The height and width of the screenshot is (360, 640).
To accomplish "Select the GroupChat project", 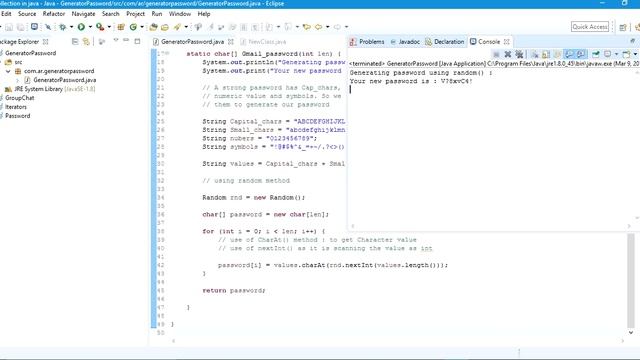I will [x=19, y=98].
